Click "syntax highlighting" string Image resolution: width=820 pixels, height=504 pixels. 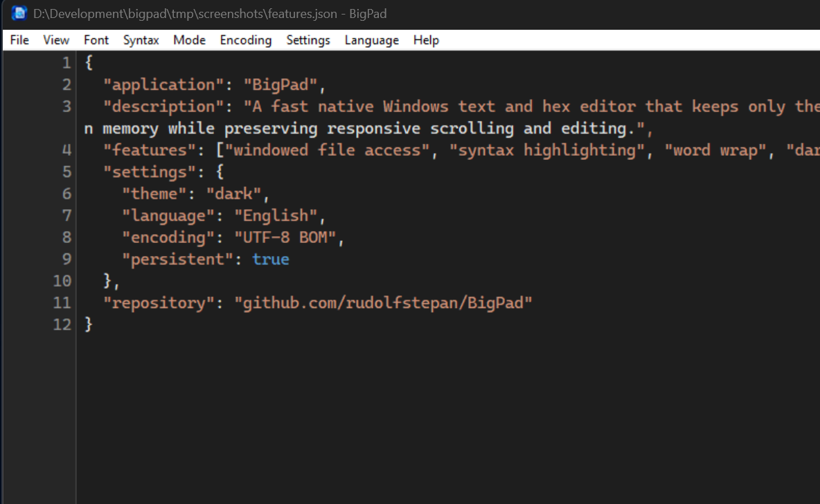click(x=547, y=150)
